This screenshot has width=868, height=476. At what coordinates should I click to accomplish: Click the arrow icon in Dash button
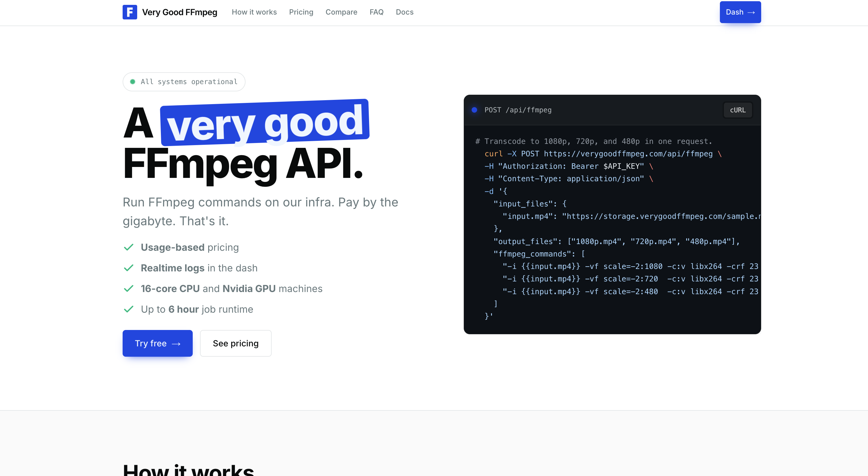click(x=751, y=12)
